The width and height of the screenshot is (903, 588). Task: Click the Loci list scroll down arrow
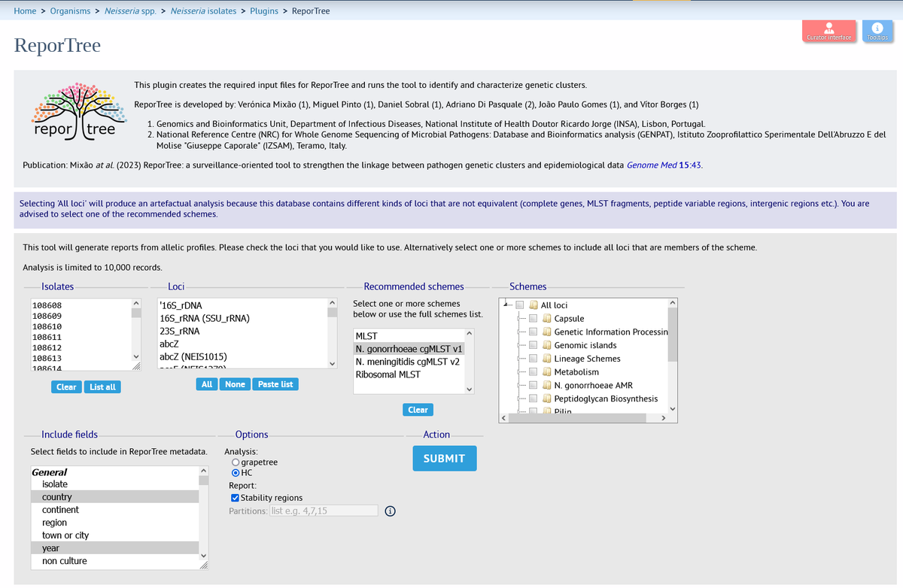(x=333, y=362)
